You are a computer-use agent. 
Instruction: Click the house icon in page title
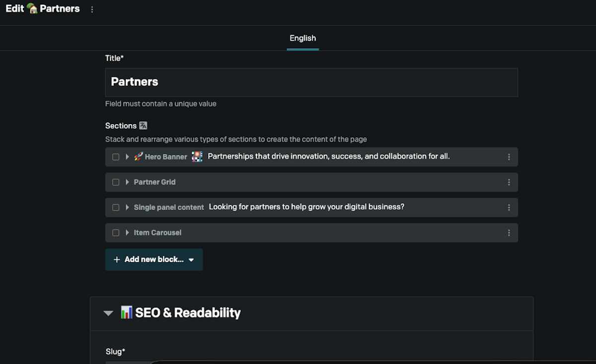click(x=32, y=8)
